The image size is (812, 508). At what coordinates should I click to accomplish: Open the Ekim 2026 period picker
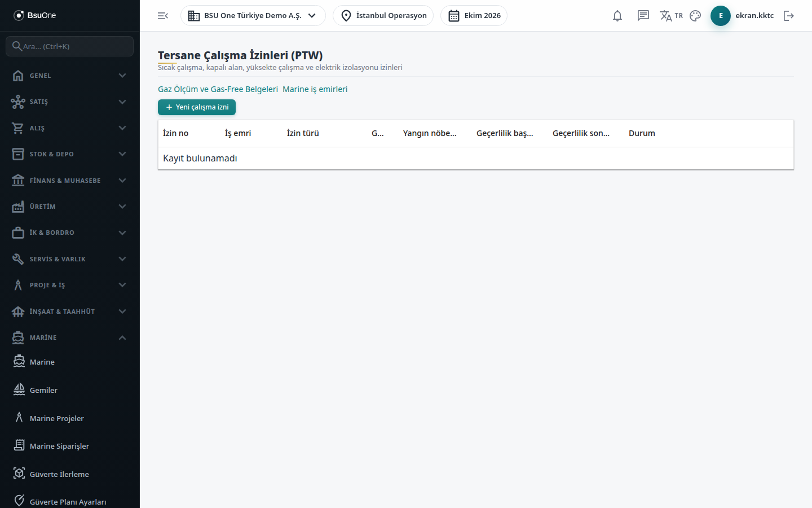tap(474, 16)
